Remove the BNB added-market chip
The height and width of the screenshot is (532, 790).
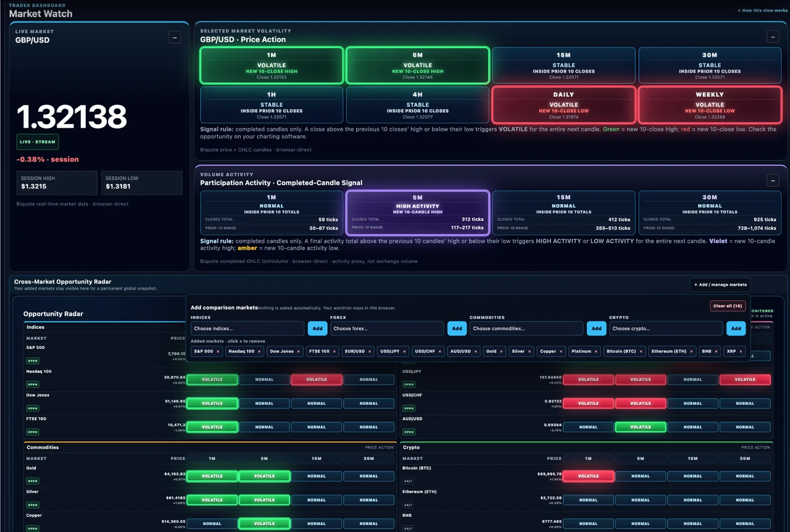(x=715, y=351)
